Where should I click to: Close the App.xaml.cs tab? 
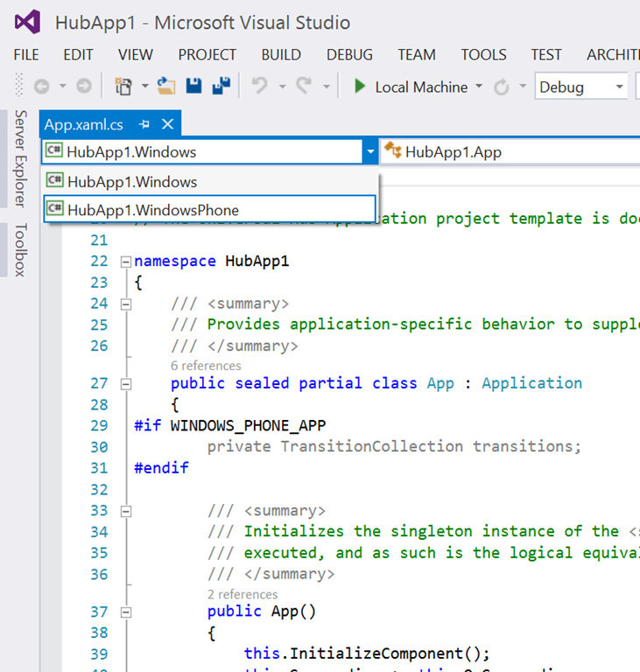click(168, 124)
